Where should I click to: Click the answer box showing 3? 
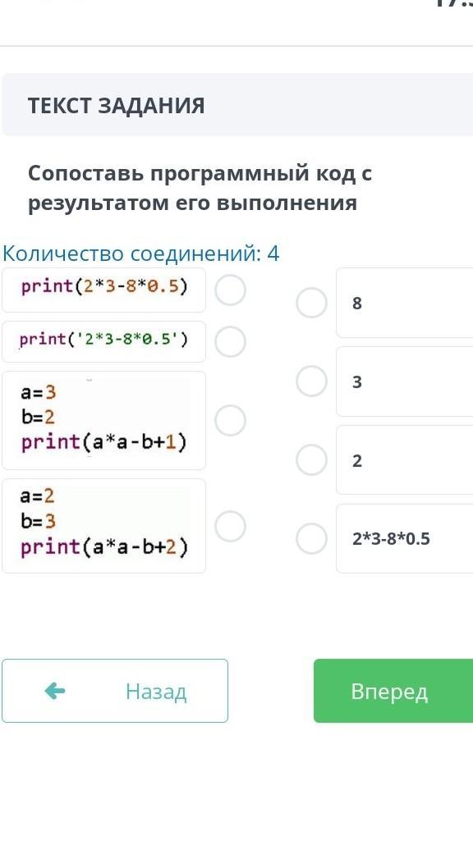(405, 381)
